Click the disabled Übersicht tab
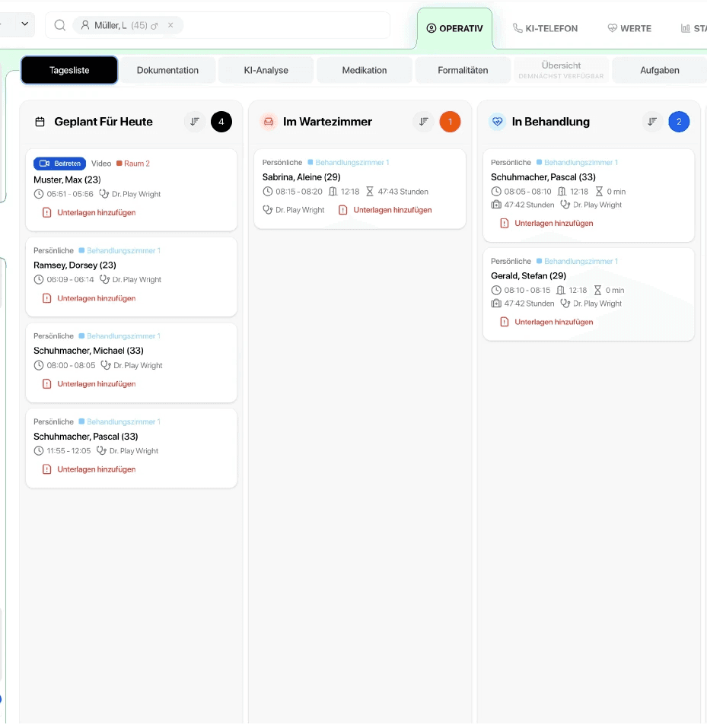 [561, 70]
